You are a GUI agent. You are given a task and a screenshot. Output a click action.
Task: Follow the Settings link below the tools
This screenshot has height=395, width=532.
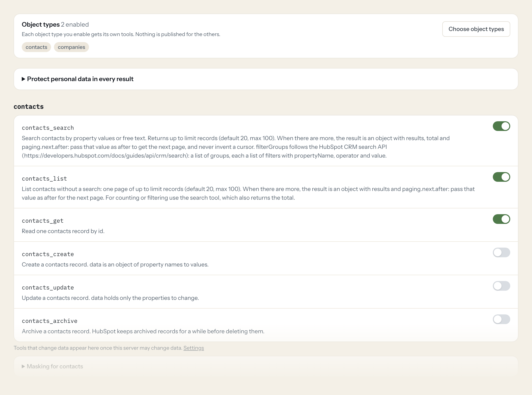coord(194,348)
